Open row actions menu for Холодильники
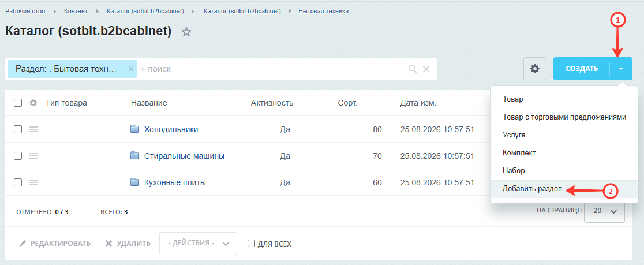Viewport: 644px width, 265px height. tap(33, 129)
